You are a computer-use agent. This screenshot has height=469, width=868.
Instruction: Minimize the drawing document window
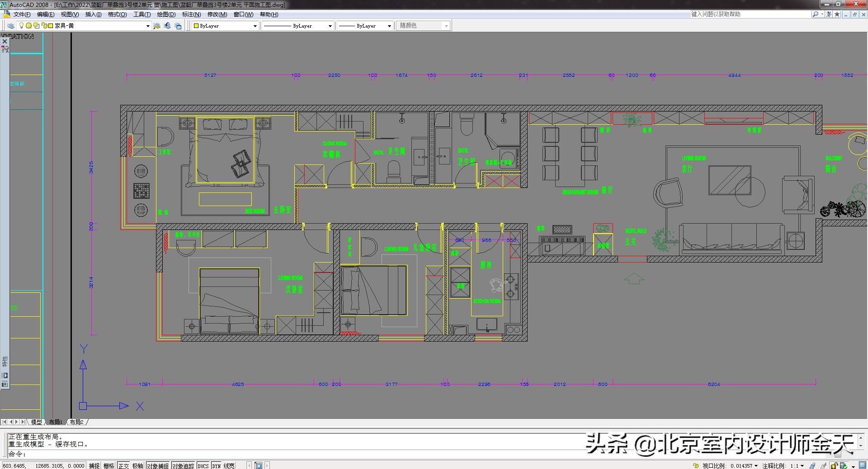click(x=846, y=14)
